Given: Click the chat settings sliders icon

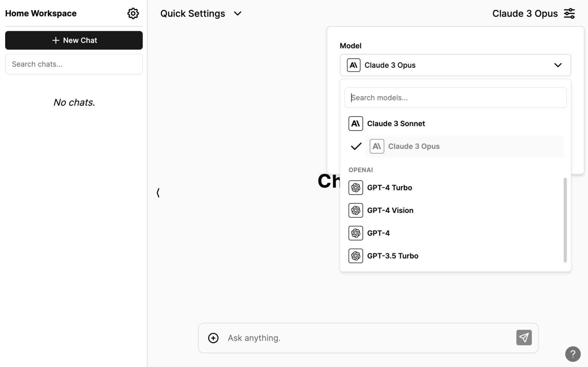Looking at the screenshot, I should point(569,13).
